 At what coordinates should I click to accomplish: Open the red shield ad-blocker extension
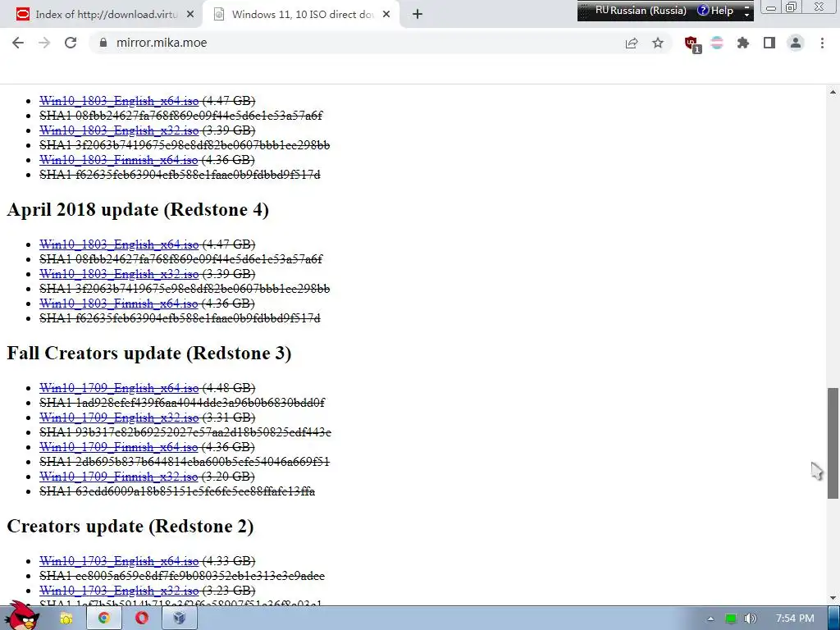tap(692, 44)
